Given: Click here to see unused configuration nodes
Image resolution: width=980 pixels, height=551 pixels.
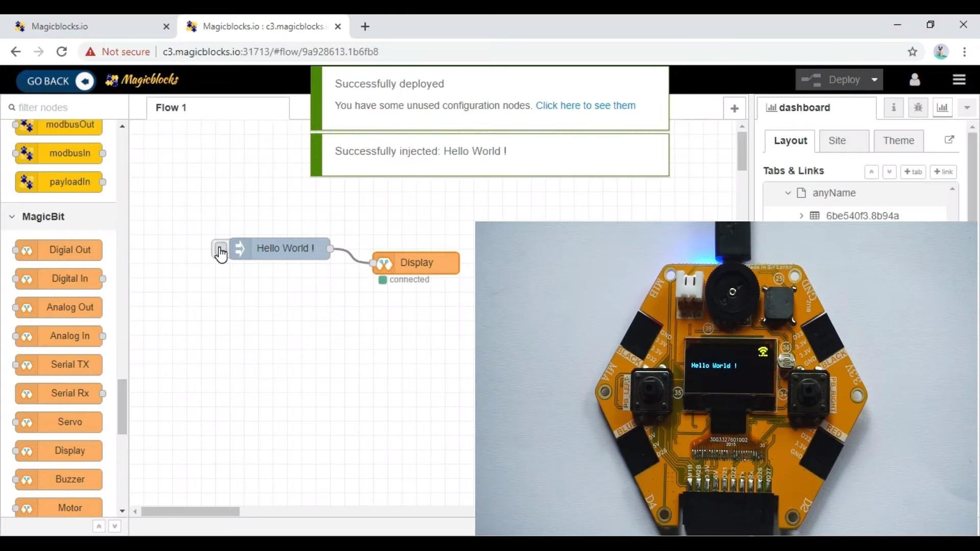Looking at the screenshot, I should 585,105.
